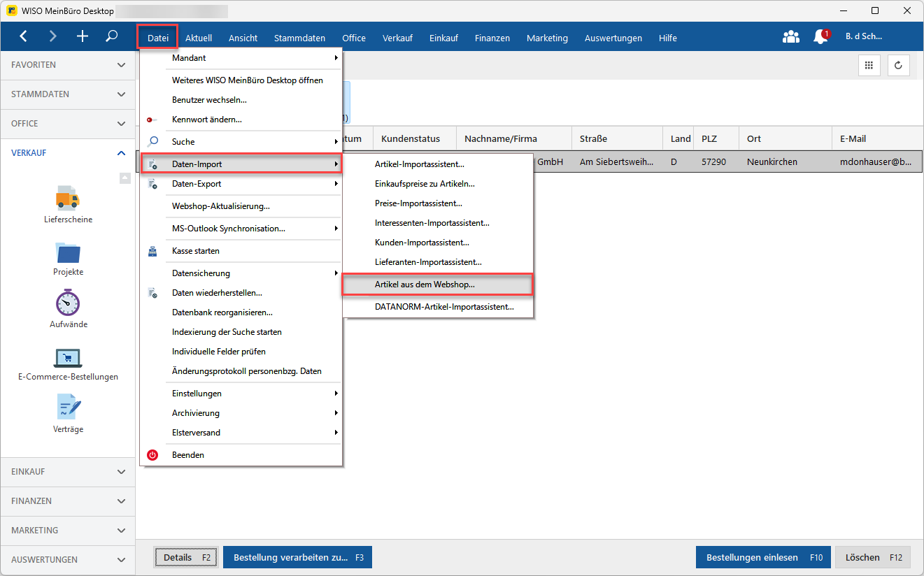Open Aufwände stopwatch icon
Screen dimensions: 924x576
68,309
